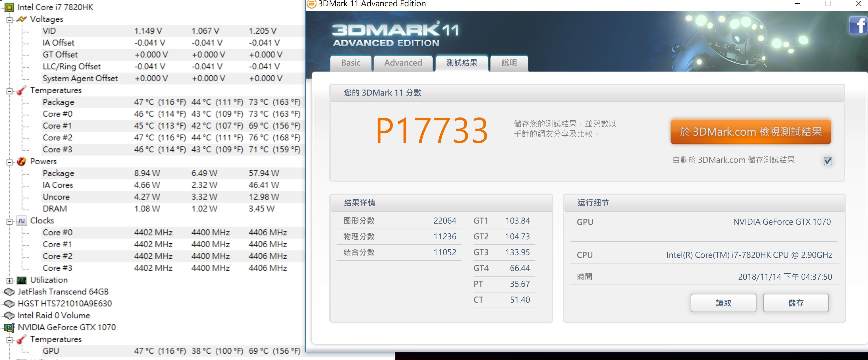Click the 结合分数 score 11052
868x360 pixels.
point(445,253)
